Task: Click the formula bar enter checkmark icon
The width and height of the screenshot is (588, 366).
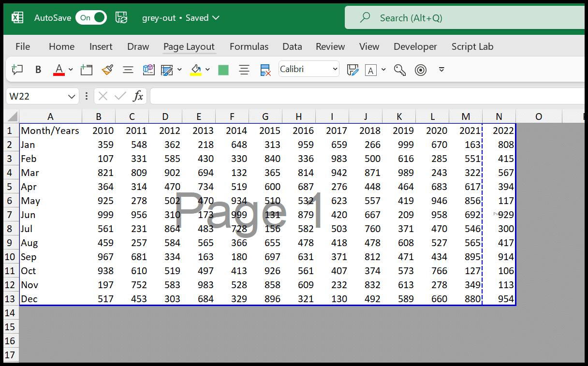Action: coord(120,96)
